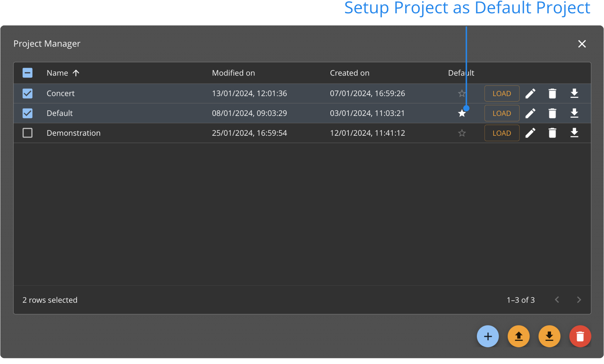Image resolution: width=604 pixels, height=364 pixels.
Task: Click the orange download selected projects button
Action: click(549, 336)
